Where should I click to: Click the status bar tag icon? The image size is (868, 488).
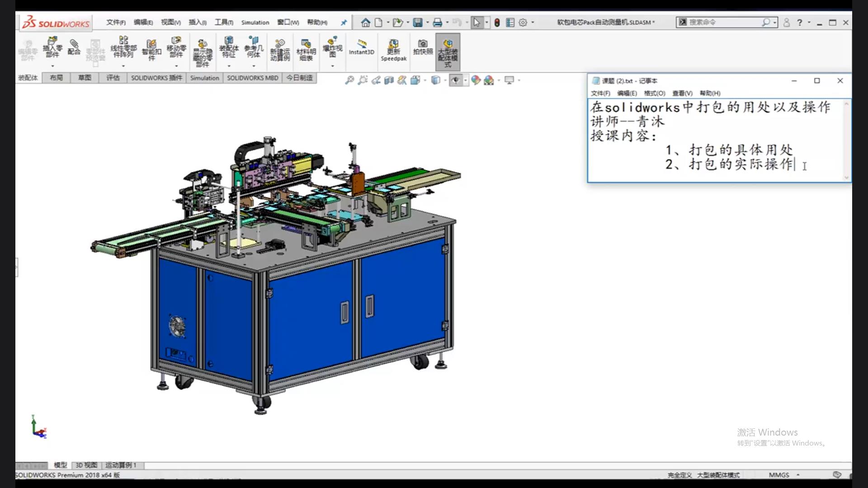(x=837, y=474)
